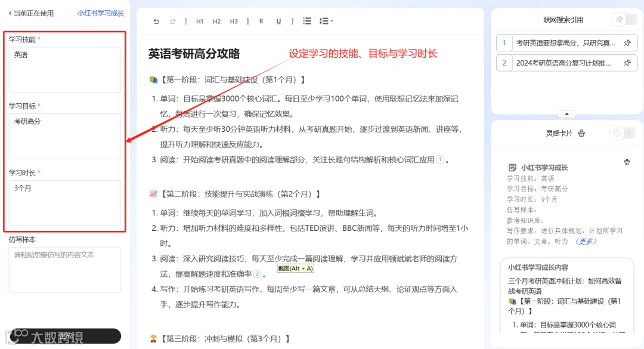The image size is (644, 349).
Task: Toggle favorites view in 灵感卡片 panel
Action: point(629,133)
